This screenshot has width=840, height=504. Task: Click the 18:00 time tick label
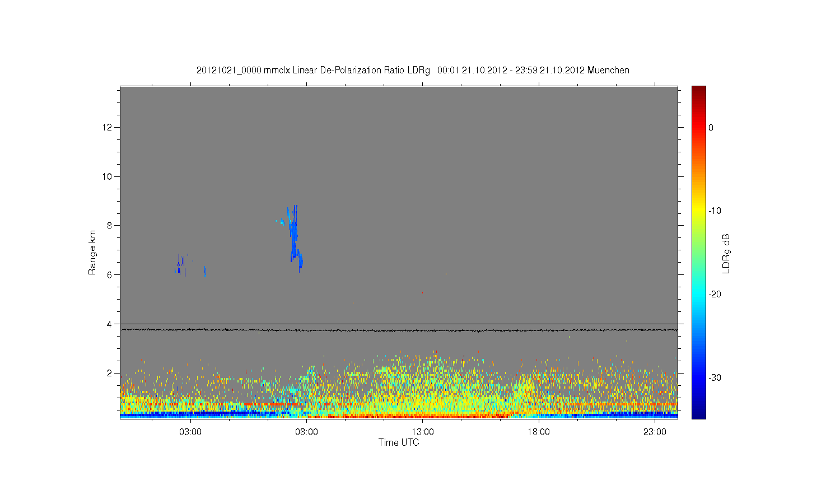click(539, 432)
